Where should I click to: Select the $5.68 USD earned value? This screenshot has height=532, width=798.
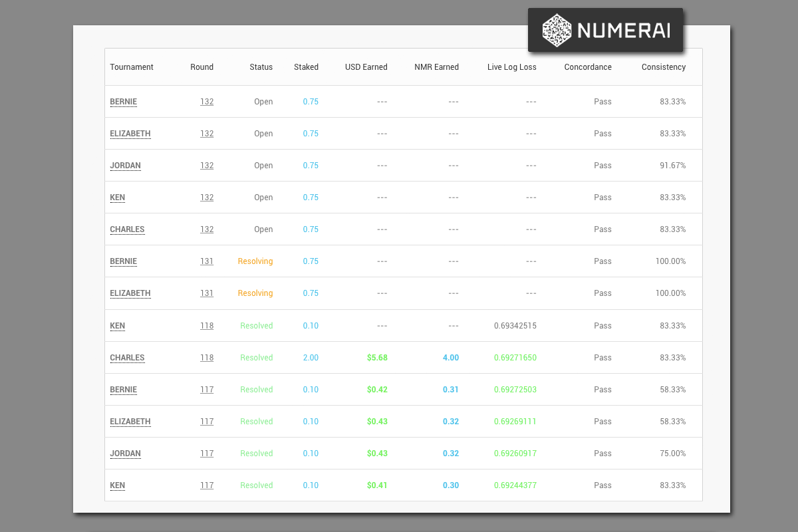pos(377,358)
